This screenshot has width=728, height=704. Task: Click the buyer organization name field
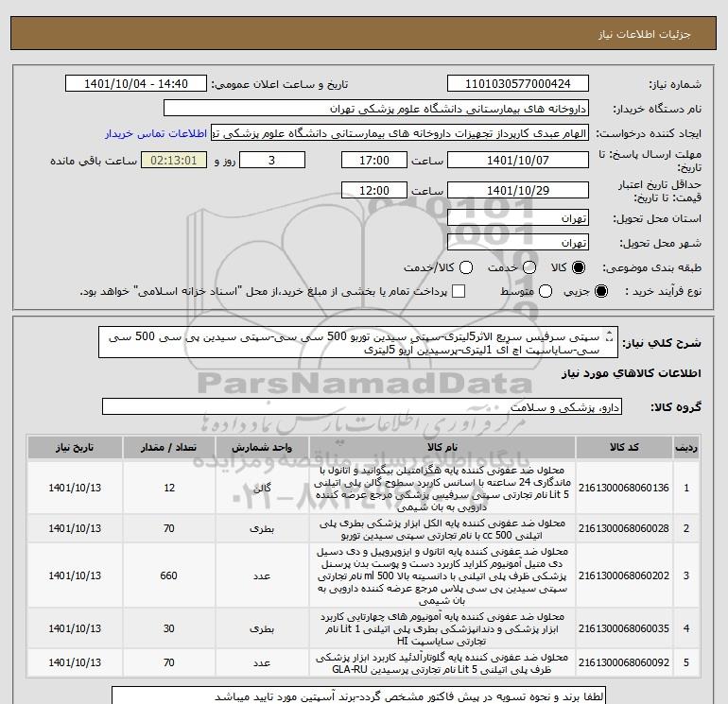376,109
